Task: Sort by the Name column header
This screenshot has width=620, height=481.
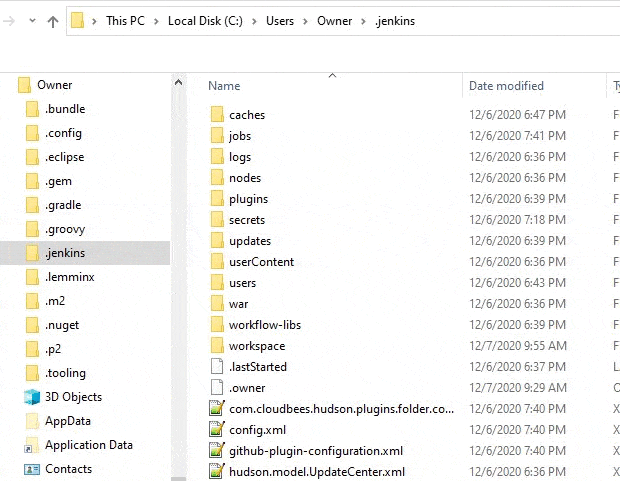Action: [224, 86]
